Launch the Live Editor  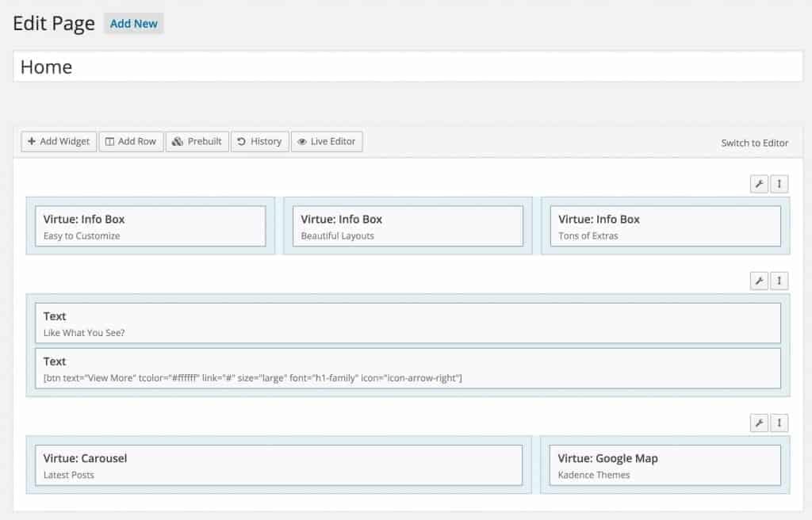tap(327, 141)
